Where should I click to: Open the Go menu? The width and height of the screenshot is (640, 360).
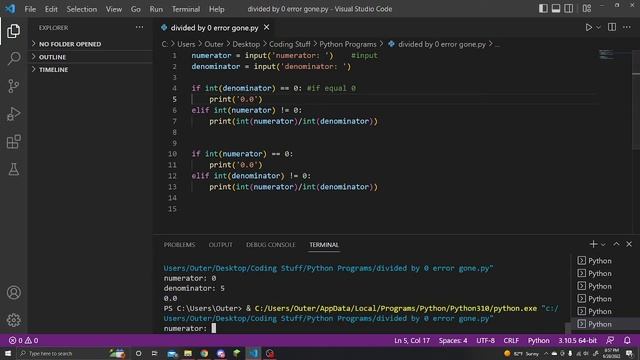pos(136,9)
